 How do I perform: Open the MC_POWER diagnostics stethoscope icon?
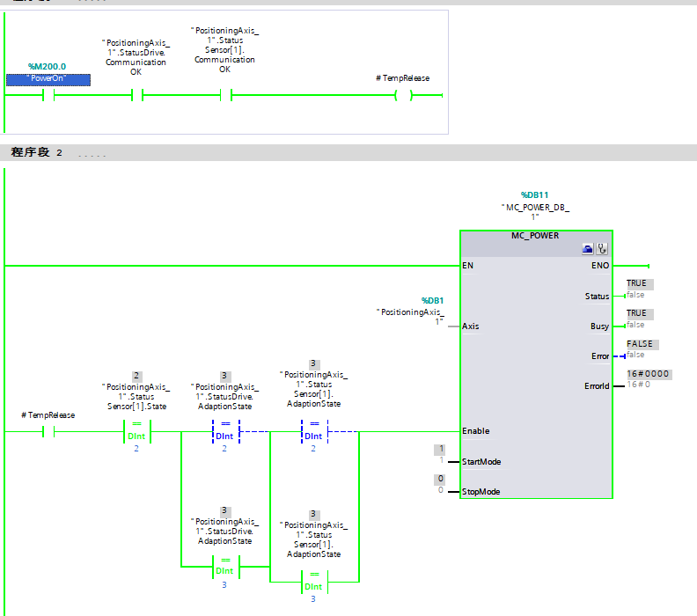(602, 249)
